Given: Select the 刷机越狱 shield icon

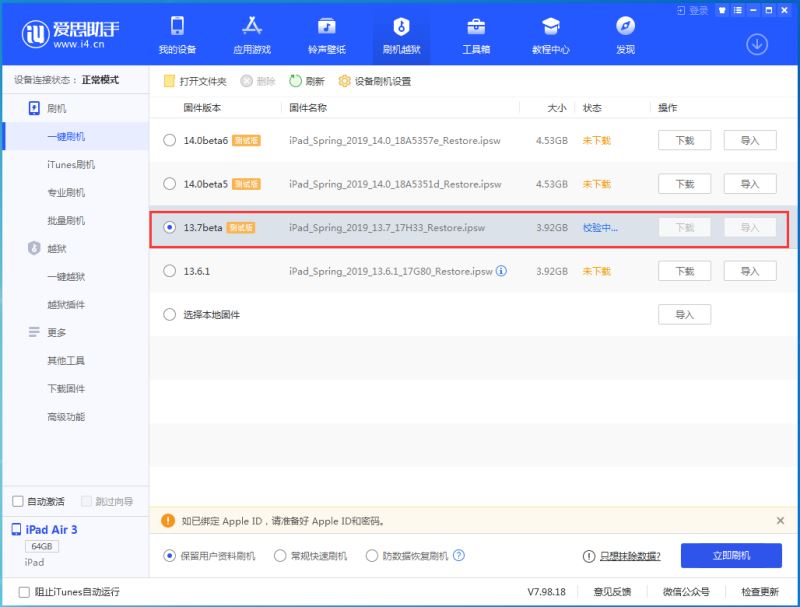Looking at the screenshot, I should coord(402,26).
